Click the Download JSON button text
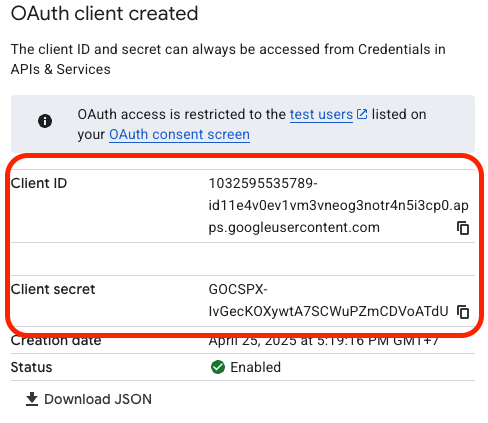The width and height of the screenshot is (488, 423). 98,399
